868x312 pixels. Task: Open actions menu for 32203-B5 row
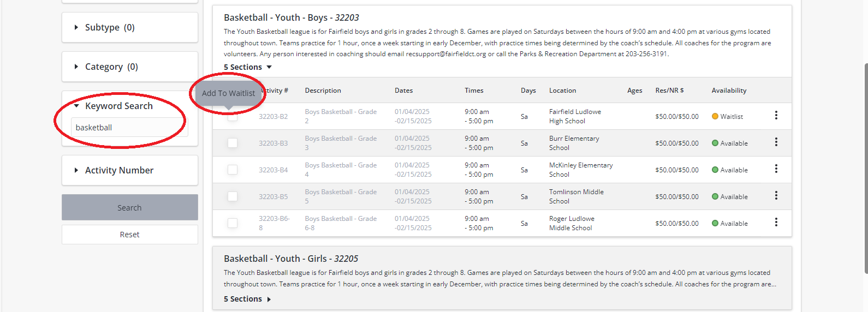pyautogui.click(x=776, y=196)
